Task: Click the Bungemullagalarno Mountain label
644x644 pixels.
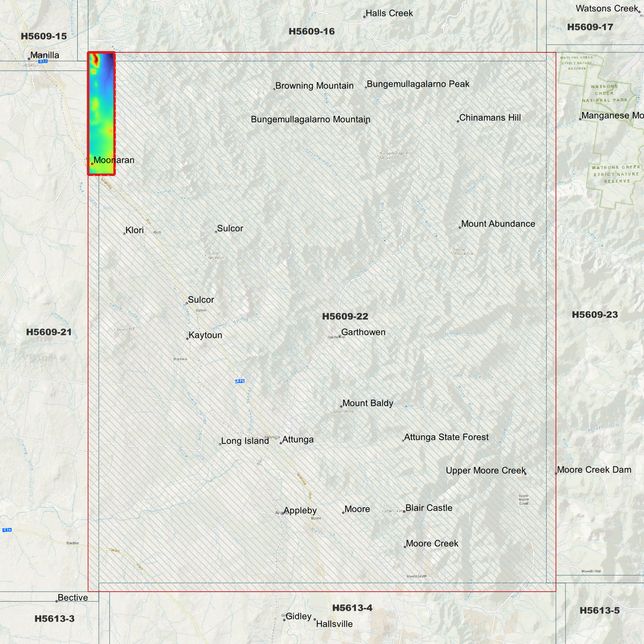Action: [311, 120]
